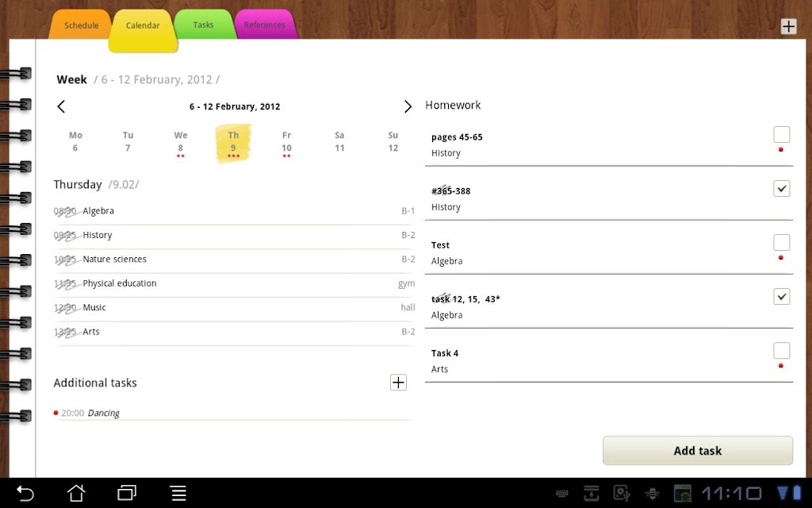Go back with Android back arrow
This screenshot has height=508, width=812.
(25, 493)
